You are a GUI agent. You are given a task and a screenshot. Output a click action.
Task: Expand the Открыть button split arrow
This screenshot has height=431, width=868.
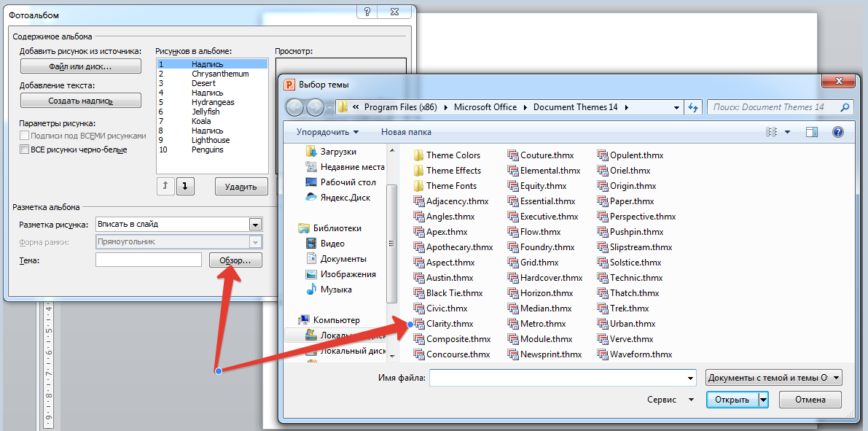pos(763,400)
